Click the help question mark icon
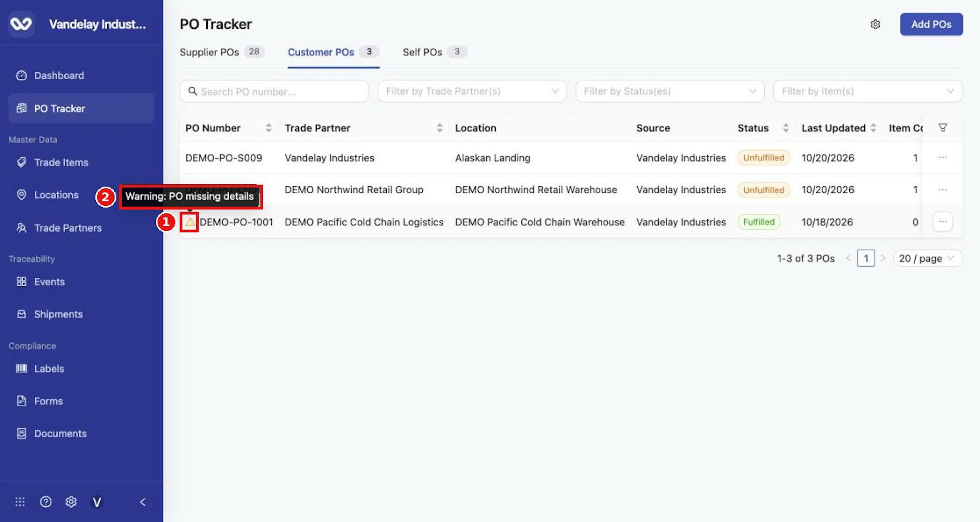The image size is (980, 522). [46, 502]
